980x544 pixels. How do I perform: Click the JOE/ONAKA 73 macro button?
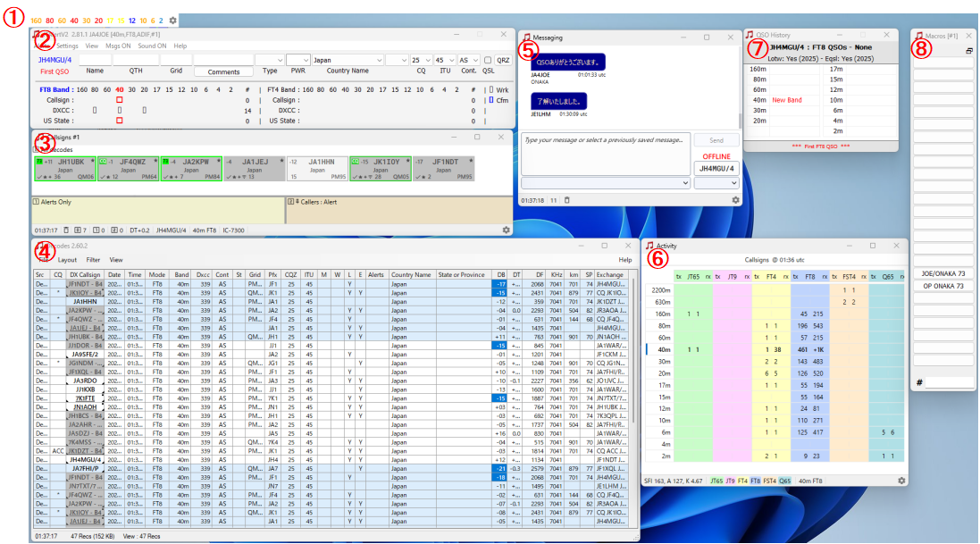[x=942, y=273]
